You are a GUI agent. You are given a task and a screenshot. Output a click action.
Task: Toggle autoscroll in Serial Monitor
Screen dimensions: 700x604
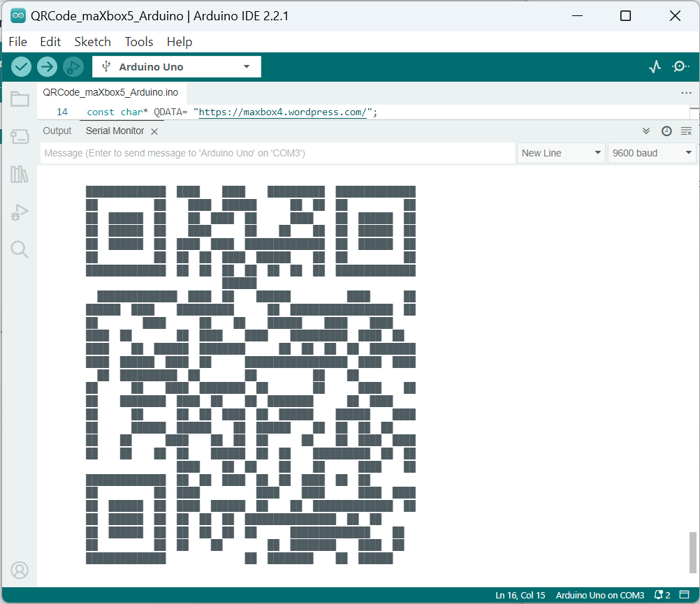click(646, 131)
